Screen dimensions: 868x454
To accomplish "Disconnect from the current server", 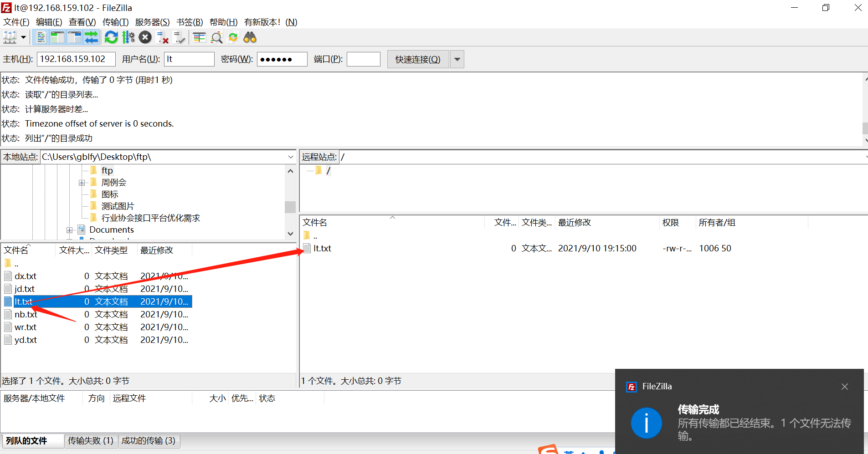I will pos(162,37).
